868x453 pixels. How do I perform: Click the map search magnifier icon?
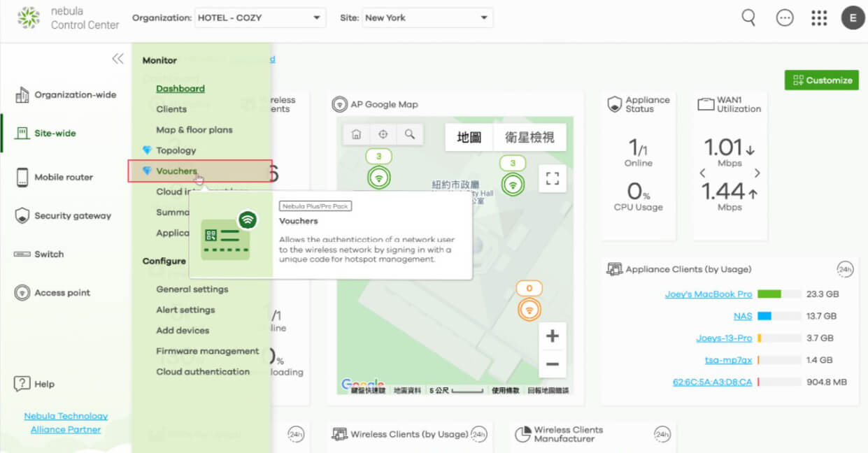[x=410, y=134]
